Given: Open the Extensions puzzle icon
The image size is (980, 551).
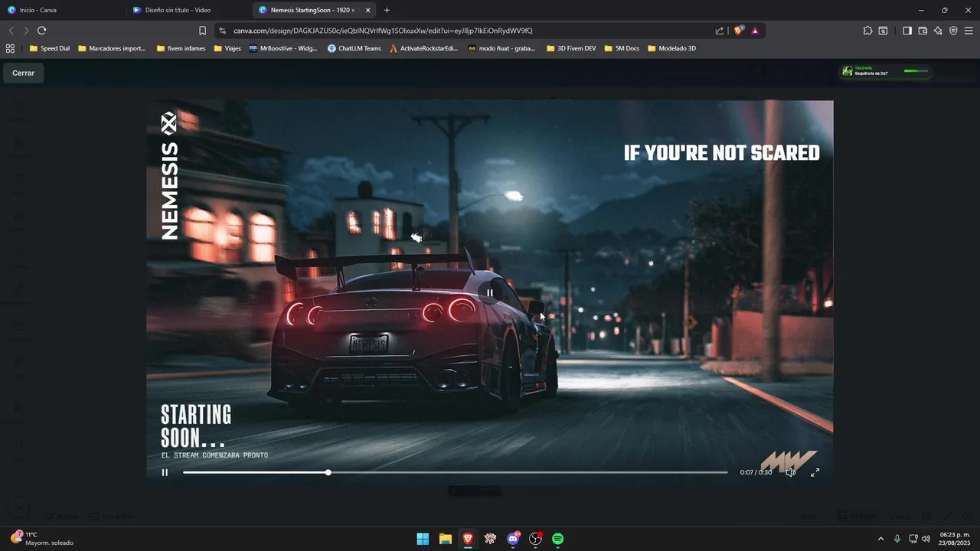Looking at the screenshot, I should pyautogui.click(x=867, y=31).
